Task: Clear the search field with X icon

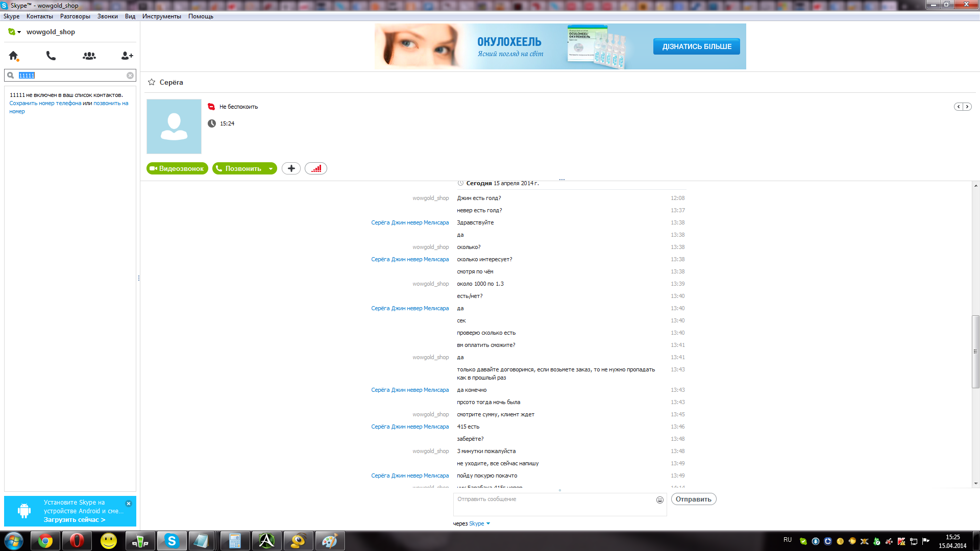Action: pyautogui.click(x=130, y=76)
